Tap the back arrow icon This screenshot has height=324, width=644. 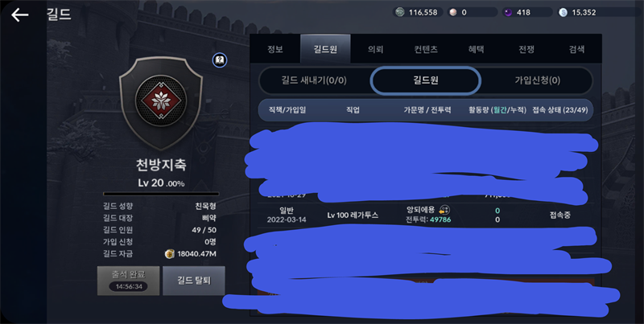tap(19, 14)
